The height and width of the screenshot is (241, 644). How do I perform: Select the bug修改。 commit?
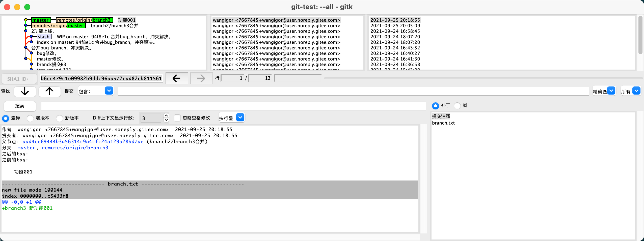coord(47,53)
